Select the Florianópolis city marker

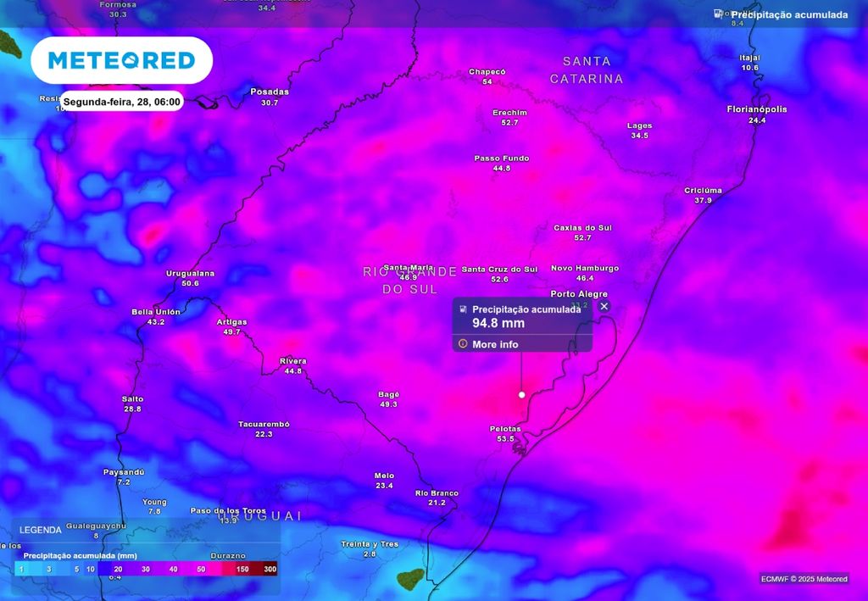click(756, 109)
